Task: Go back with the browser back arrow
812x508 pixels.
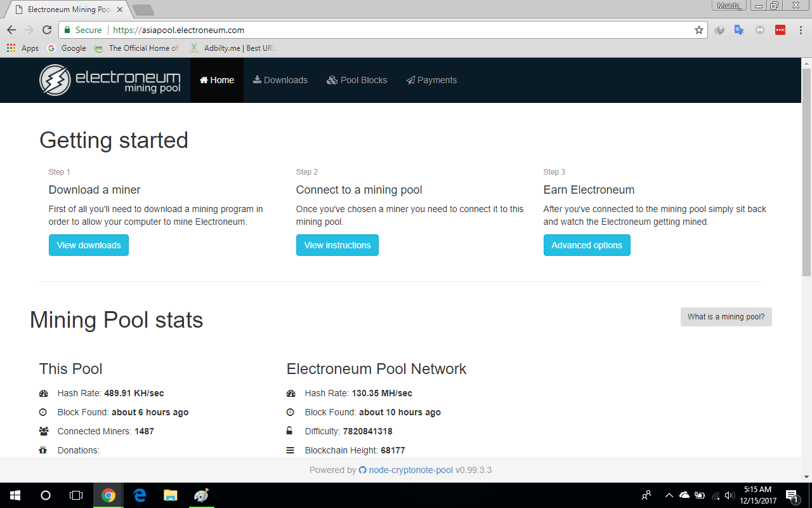Action: [11, 30]
